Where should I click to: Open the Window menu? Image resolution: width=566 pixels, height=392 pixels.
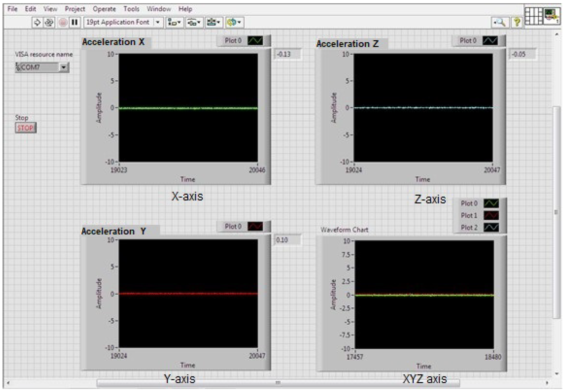click(x=159, y=9)
